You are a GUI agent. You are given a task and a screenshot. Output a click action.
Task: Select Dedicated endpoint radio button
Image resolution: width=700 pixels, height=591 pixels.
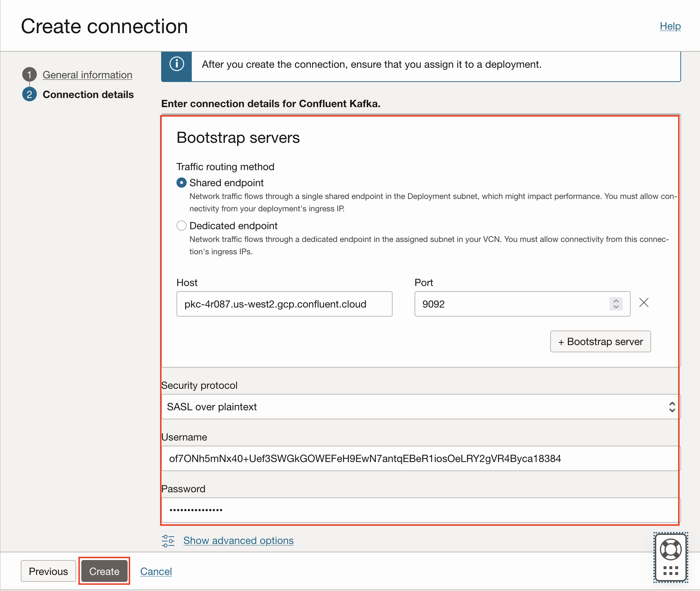(182, 226)
